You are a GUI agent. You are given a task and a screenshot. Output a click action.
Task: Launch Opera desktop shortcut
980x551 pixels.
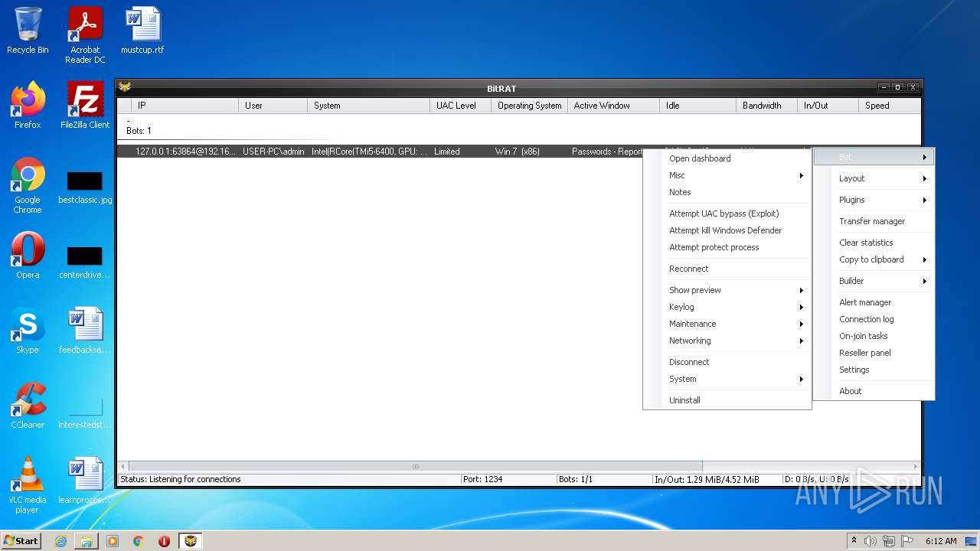tap(28, 256)
